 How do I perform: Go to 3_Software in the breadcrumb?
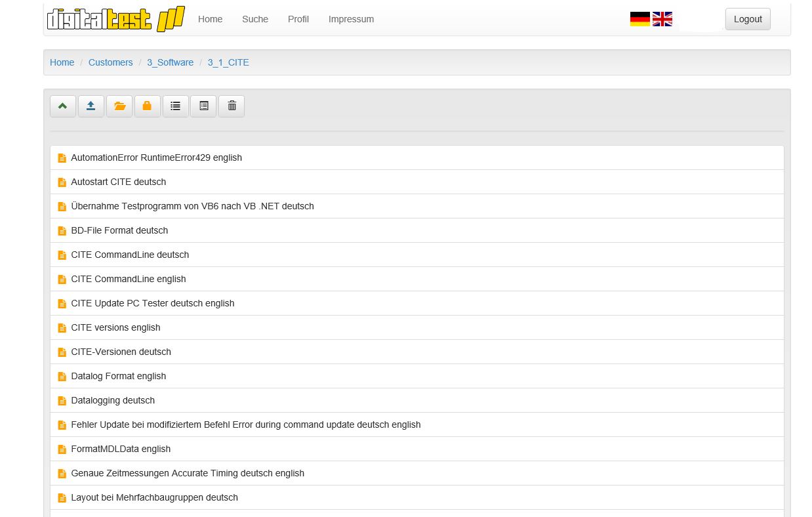[171, 62]
